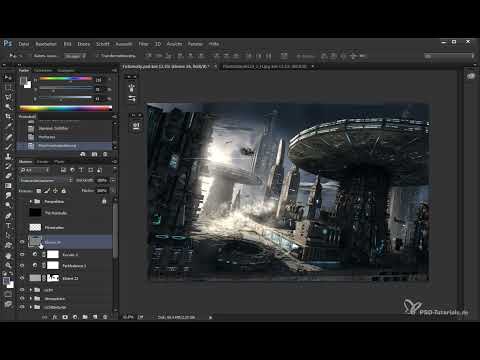Select the Quick Selection tool
Viewport: 480px width, 360px height.
(x=8, y=107)
